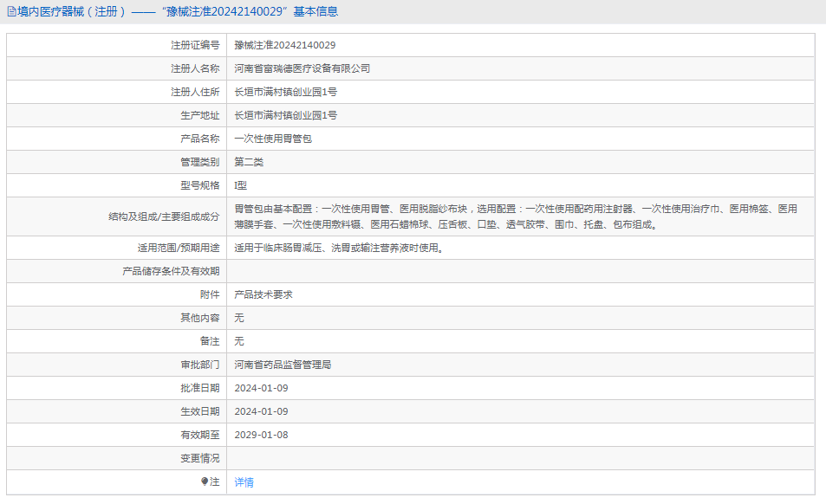The image size is (826, 504).
Task: Click the 其他内容 row label
Action: 200,318
